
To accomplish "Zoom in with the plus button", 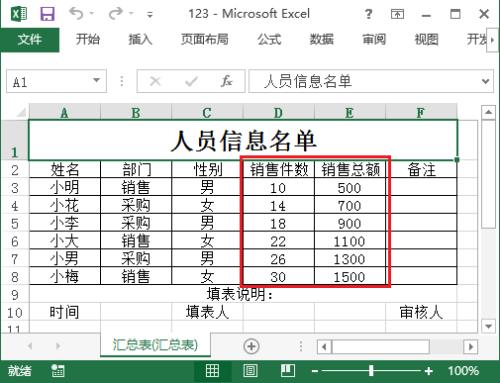I will click(429, 371).
